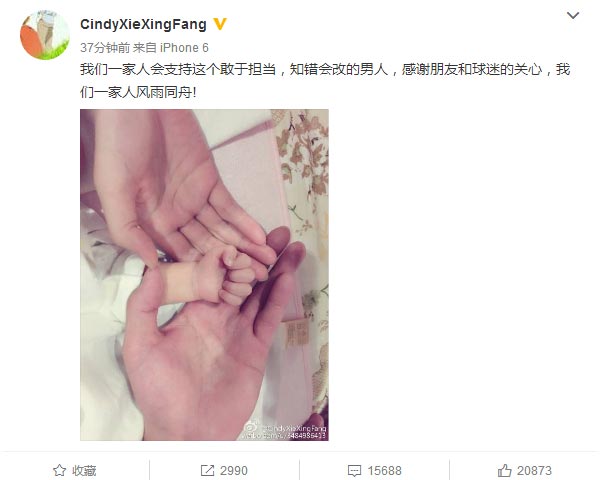
Task: Open the iPhone 6 source link
Action: point(184,48)
